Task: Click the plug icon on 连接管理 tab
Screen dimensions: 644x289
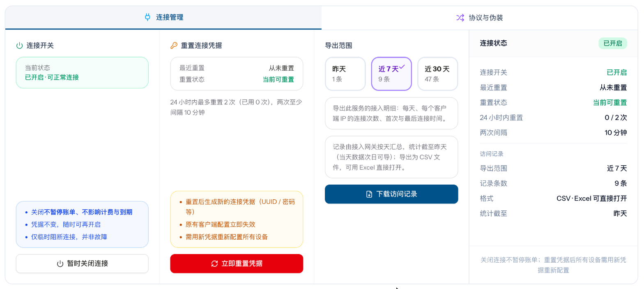Action: (148, 17)
